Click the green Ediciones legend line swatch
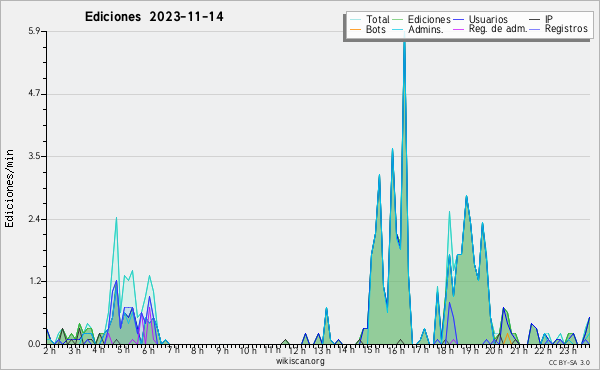600x370 pixels. tap(398, 20)
